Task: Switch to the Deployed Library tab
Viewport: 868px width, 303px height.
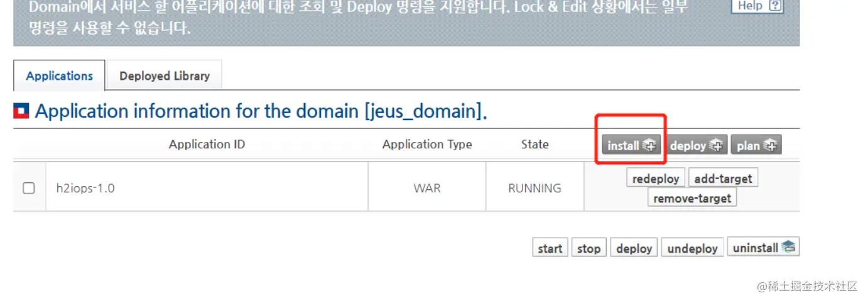Action: point(165,75)
